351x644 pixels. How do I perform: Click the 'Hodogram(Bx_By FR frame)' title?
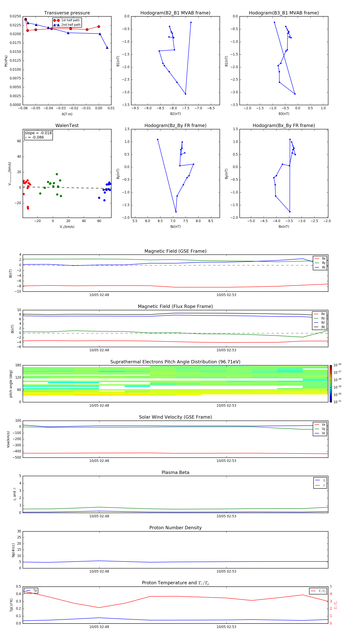click(x=284, y=125)
